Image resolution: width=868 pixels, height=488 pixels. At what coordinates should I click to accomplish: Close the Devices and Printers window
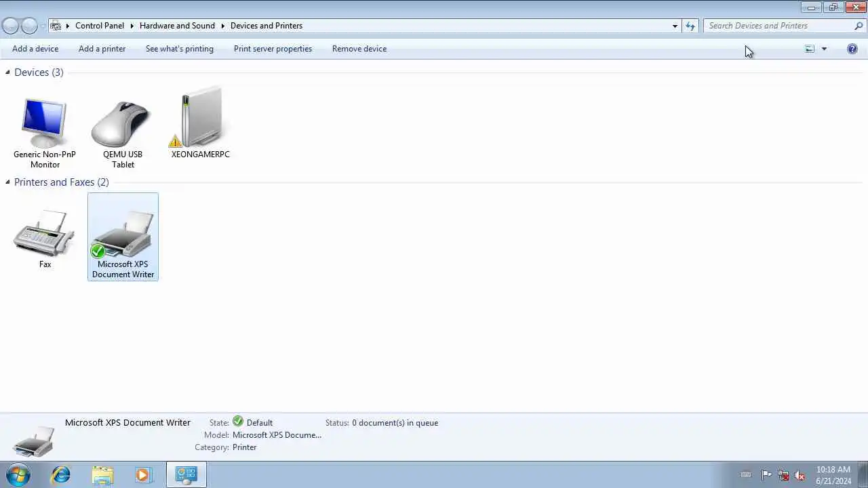click(x=855, y=7)
